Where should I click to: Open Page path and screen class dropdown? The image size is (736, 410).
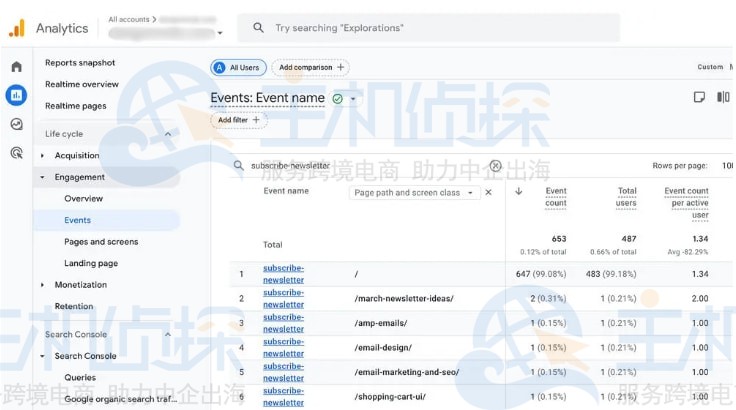[x=414, y=193]
